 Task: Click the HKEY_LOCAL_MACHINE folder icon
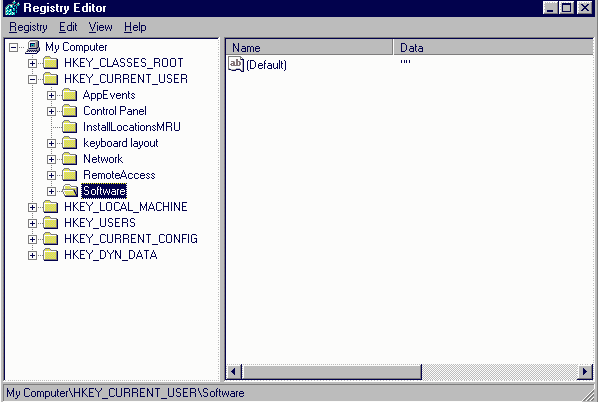[50, 207]
